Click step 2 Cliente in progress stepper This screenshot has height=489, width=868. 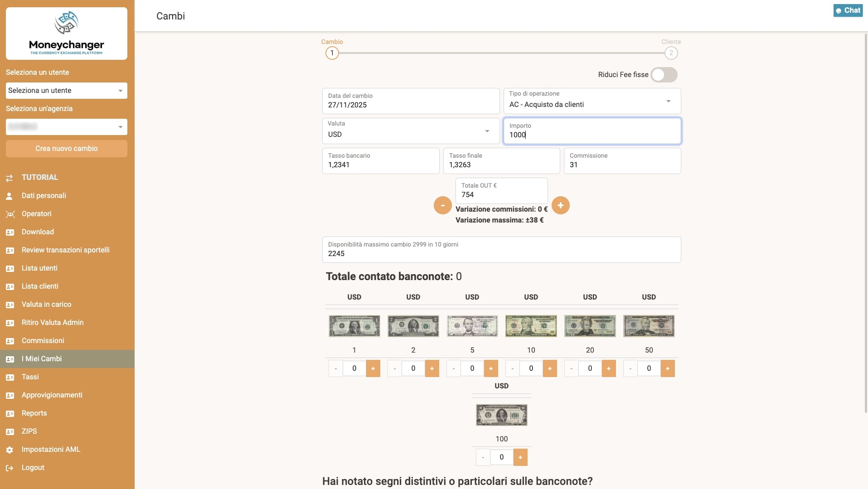(671, 53)
